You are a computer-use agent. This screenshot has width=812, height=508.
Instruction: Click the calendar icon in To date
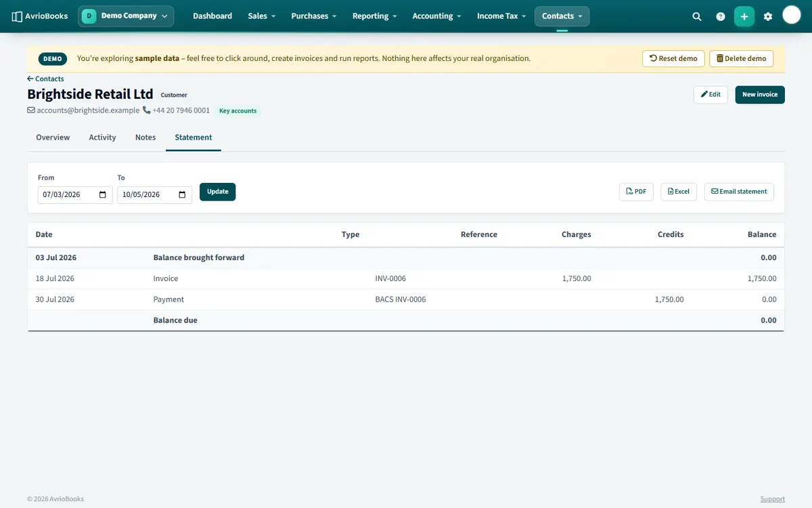click(x=182, y=195)
